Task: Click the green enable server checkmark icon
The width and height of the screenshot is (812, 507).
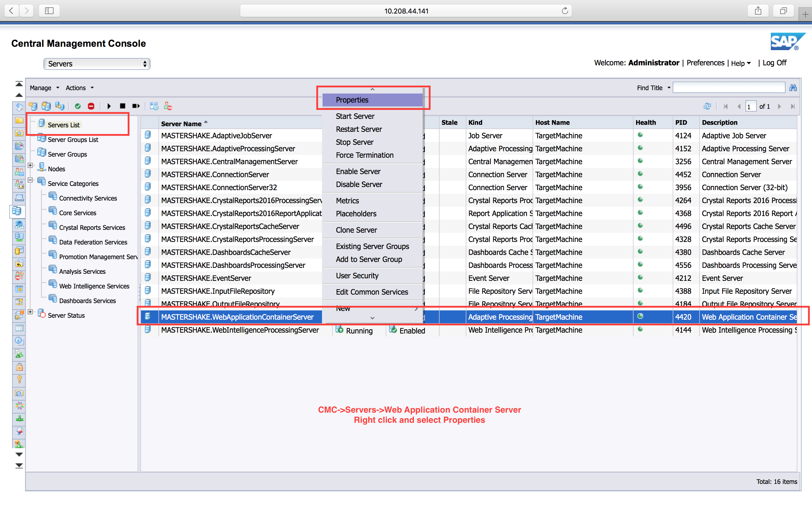Action: (78, 106)
